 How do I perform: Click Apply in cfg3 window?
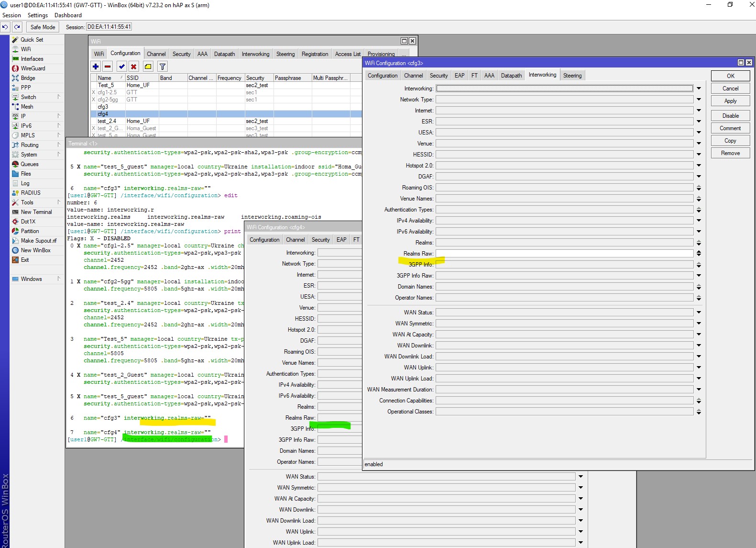[x=731, y=101]
